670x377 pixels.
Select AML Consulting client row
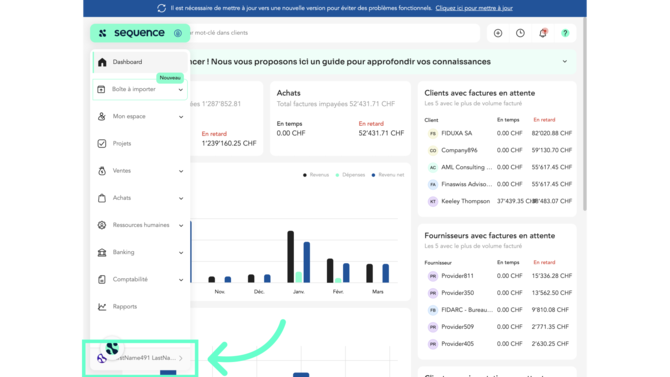point(498,167)
